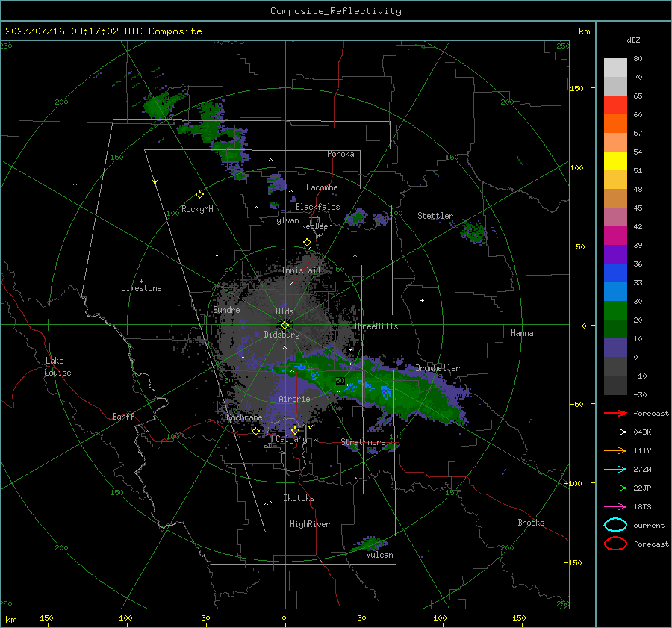Pick the magenta 42 dBZ swatch
This screenshot has height=628, width=672.
pos(615,235)
